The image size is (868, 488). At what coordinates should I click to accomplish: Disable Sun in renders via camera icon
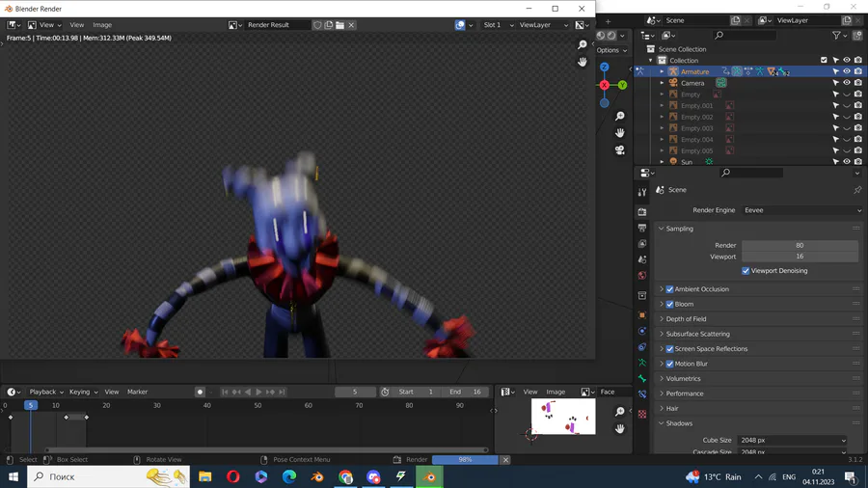pyautogui.click(x=858, y=162)
